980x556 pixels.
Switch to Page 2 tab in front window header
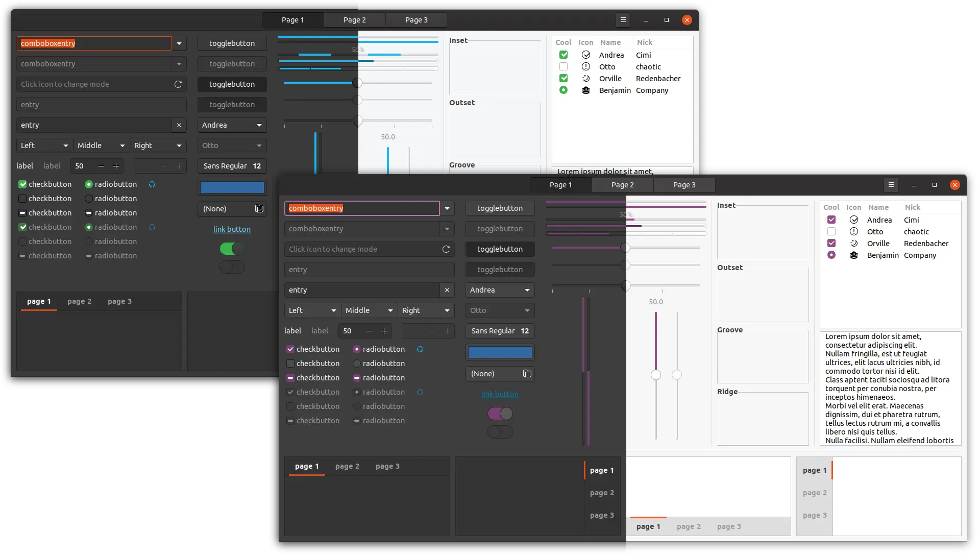pos(622,185)
